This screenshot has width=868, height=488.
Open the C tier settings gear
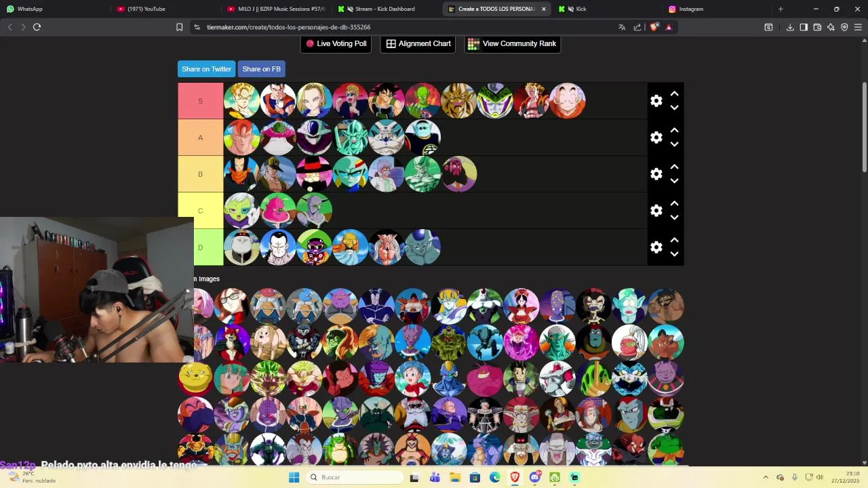[x=656, y=211]
